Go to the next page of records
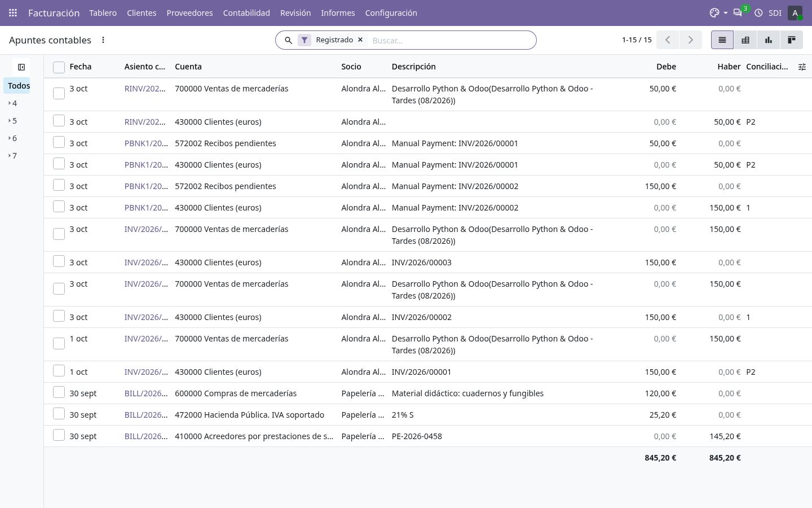812x508 pixels. 690,40
